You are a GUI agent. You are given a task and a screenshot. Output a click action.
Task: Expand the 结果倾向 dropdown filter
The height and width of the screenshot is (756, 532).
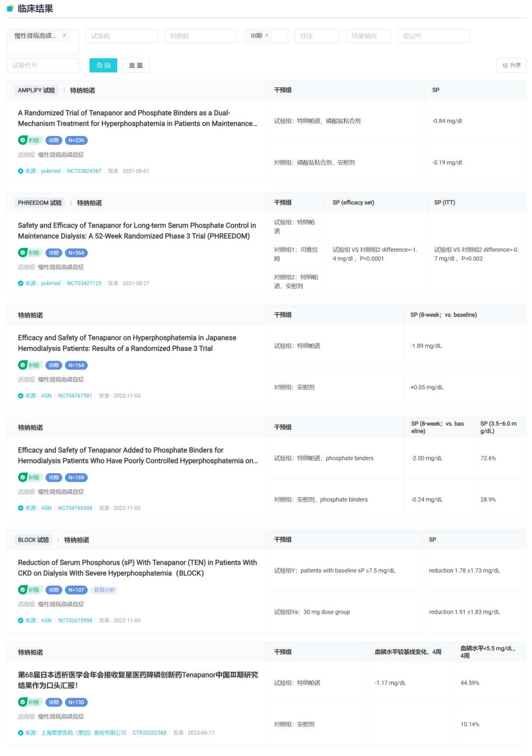click(x=368, y=36)
